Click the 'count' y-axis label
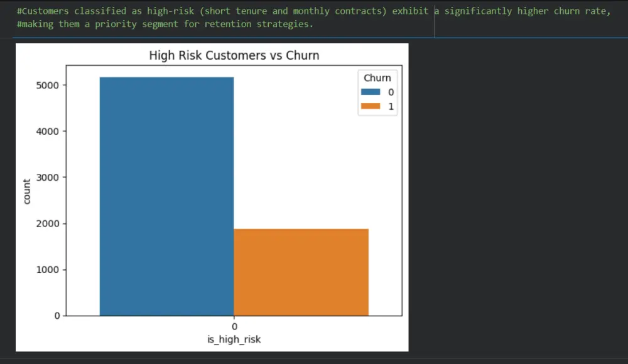This screenshot has height=364, width=628. click(x=27, y=191)
